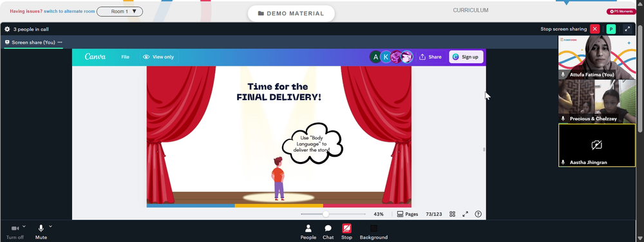Click Aastha Jhingran's microphone icon
The height and width of the screenshot is (242, 644).
click(563, 162)
